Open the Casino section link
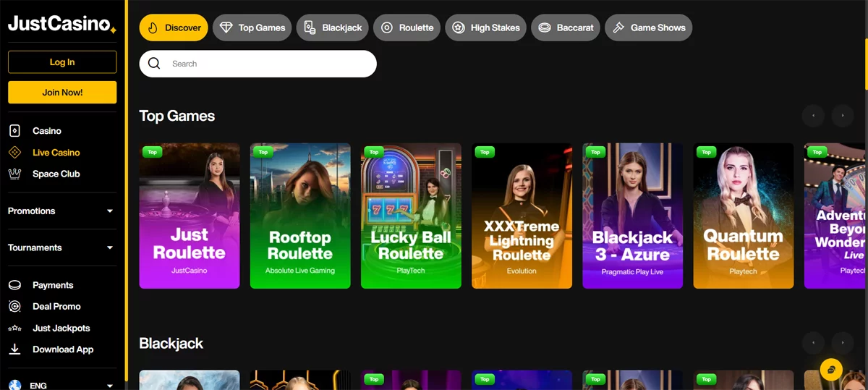Viewport: 868px width, 390px height. pos(47,131)
